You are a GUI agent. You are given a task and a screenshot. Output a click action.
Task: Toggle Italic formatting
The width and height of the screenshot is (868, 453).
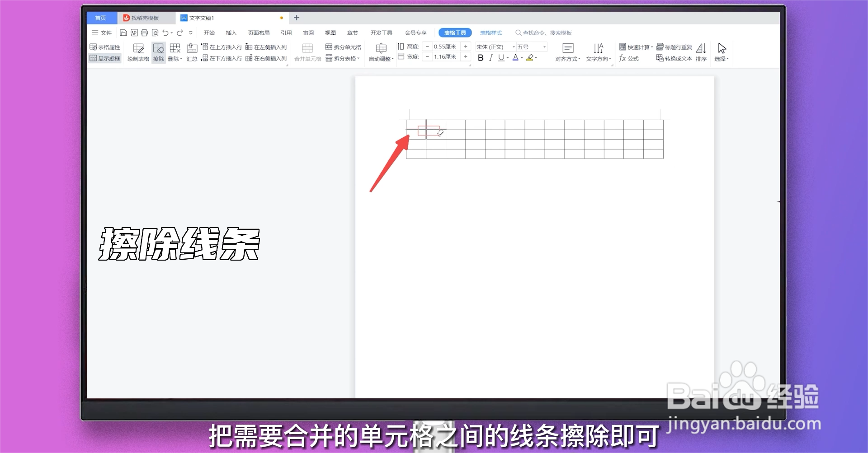coord(491,58)
